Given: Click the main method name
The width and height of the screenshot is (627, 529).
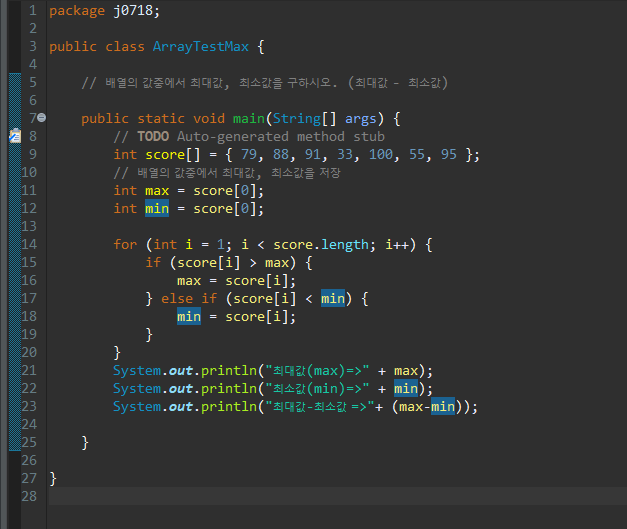Looking at the screenshot, I should (x=249, y=119).
